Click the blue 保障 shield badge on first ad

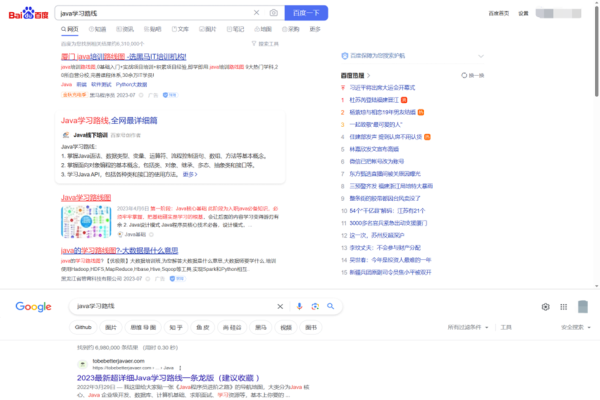(170, 95)
